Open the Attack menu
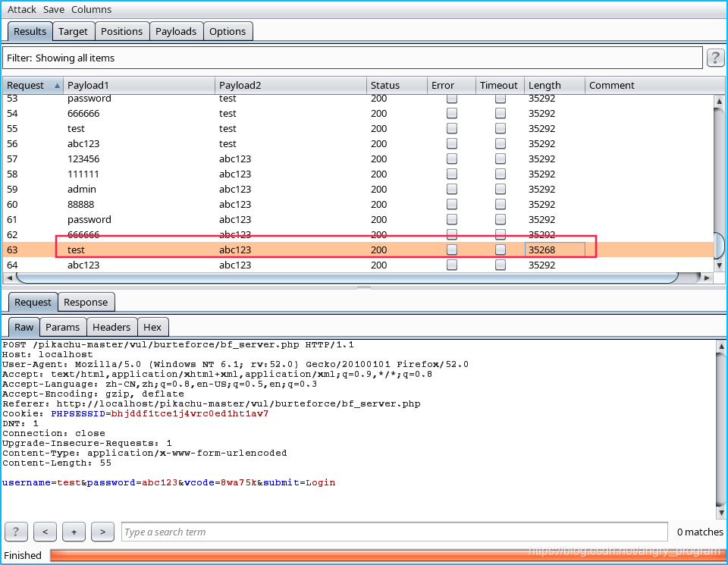The width and height of the screenshot is (728, 565). [21, 9]
